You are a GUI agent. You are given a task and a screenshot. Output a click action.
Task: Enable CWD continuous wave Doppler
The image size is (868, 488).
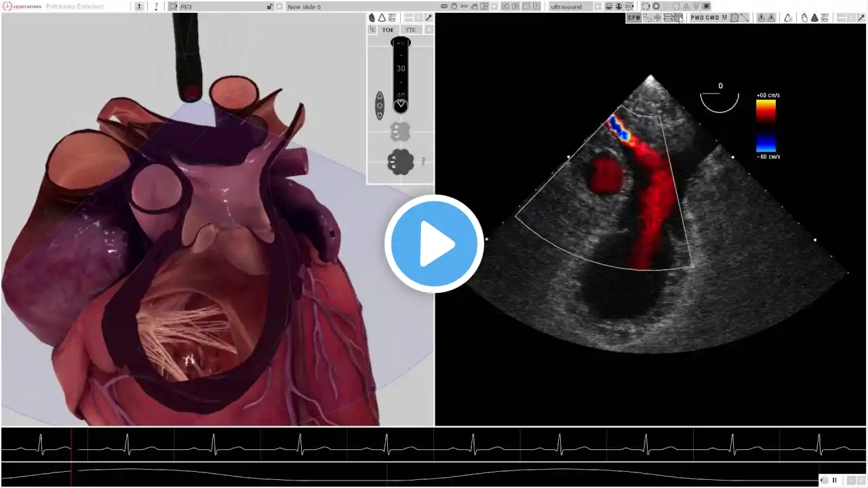tap(712, 18)
